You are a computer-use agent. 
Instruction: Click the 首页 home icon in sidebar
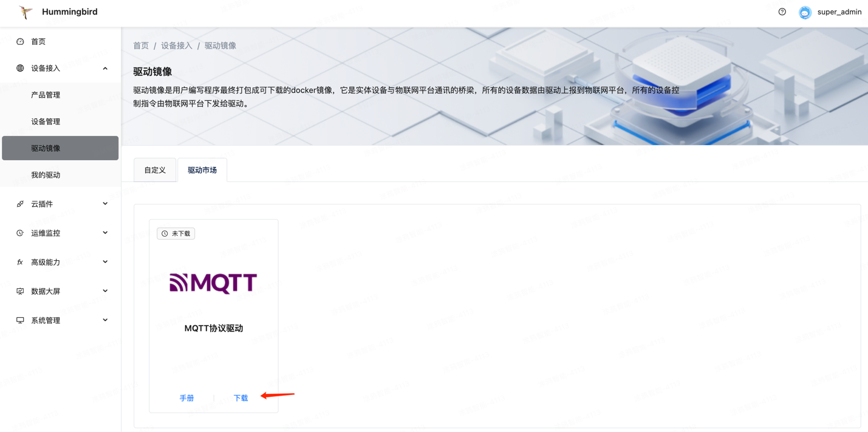[x=20, y=41]
